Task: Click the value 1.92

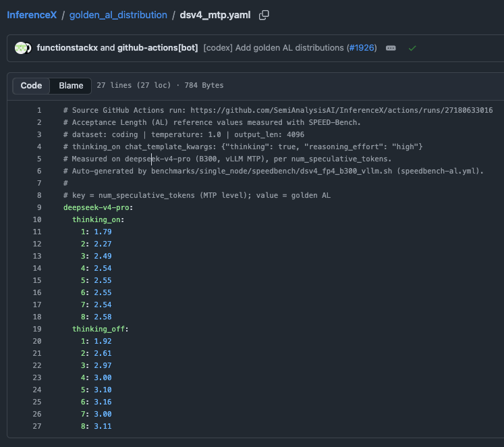Action: point(103,341)
